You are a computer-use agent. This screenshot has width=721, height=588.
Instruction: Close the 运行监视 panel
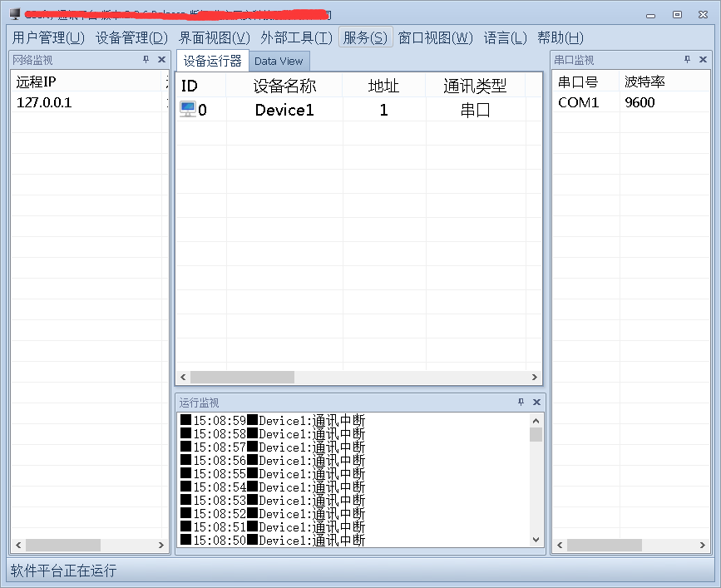pos(536,403)
